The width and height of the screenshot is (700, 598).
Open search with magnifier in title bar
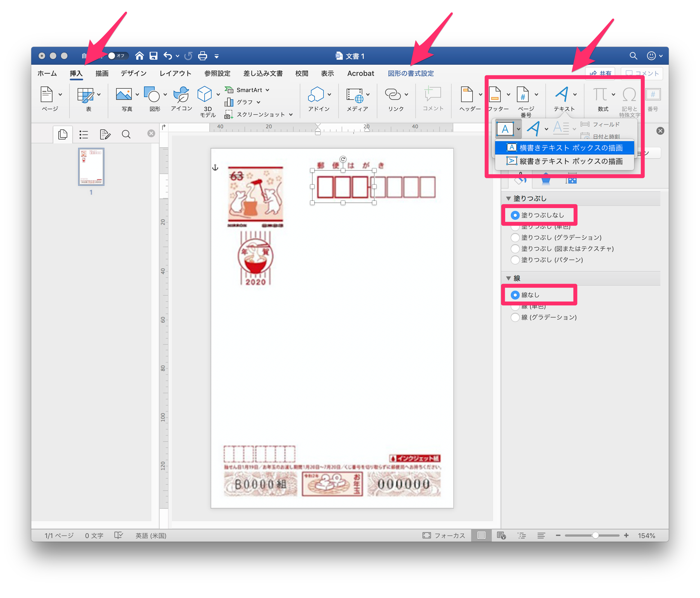[634, 56]
